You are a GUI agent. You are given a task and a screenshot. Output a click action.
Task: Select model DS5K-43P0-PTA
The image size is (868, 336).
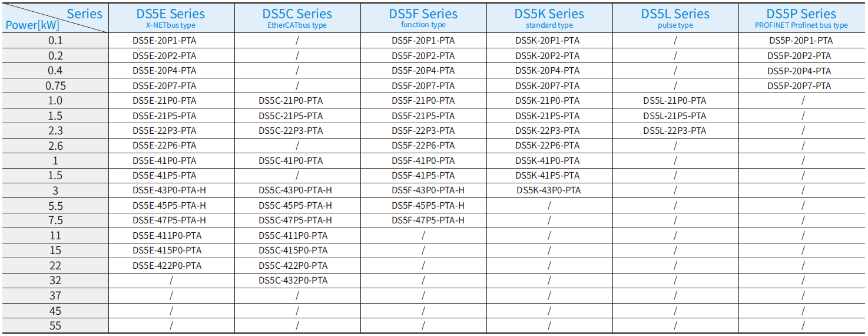548,190
